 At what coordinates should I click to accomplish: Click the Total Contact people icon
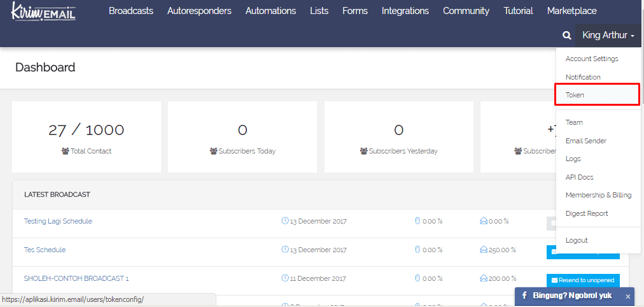[x=65, y=152]
